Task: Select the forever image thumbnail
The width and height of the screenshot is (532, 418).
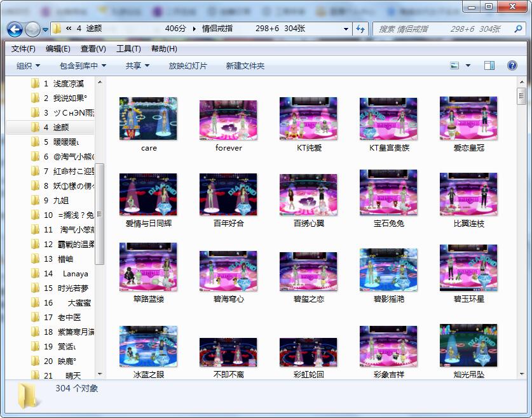Action: pyautogui.click(x=228, y=120)
